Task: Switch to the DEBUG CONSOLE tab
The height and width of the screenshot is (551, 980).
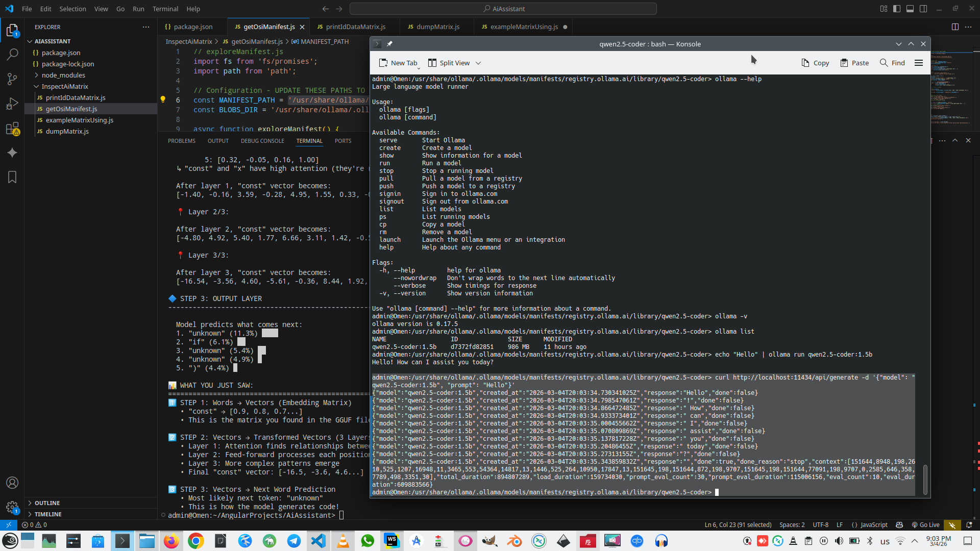Action: 262,141
